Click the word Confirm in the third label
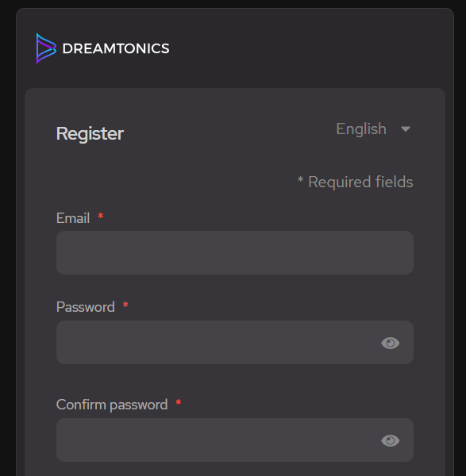 (x=81, y=405)
